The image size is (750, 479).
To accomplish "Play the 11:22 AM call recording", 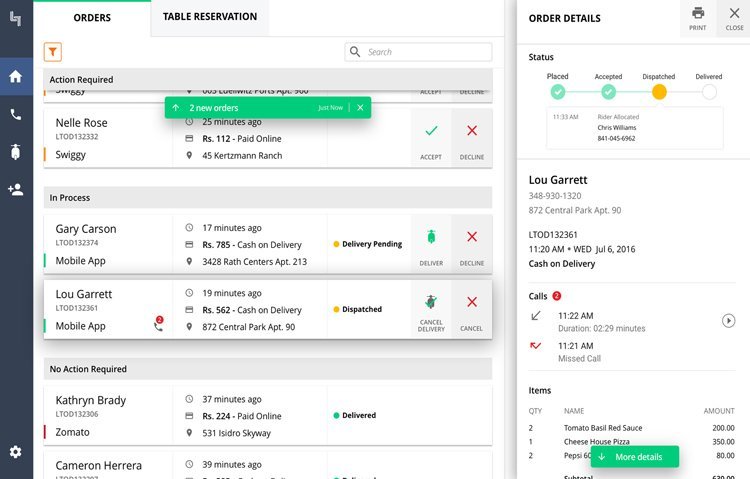I will [x=728, y=321].
